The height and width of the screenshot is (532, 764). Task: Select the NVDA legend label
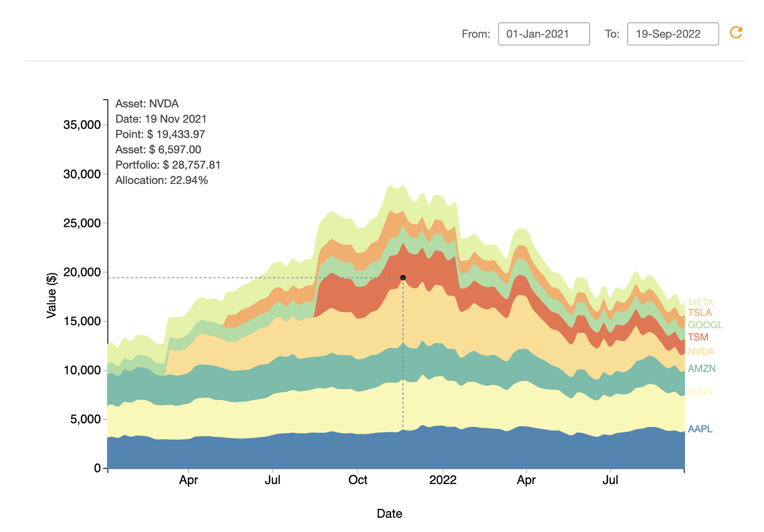click(x=701, y=351)
